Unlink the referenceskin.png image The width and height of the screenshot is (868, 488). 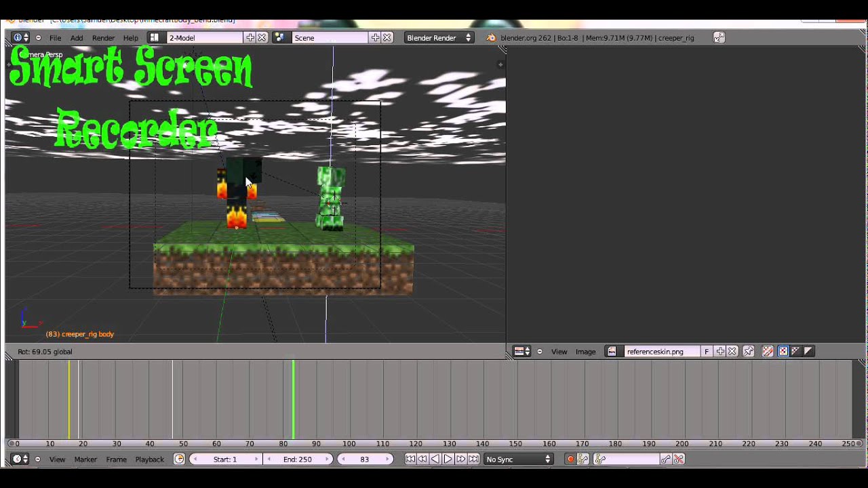732,351
